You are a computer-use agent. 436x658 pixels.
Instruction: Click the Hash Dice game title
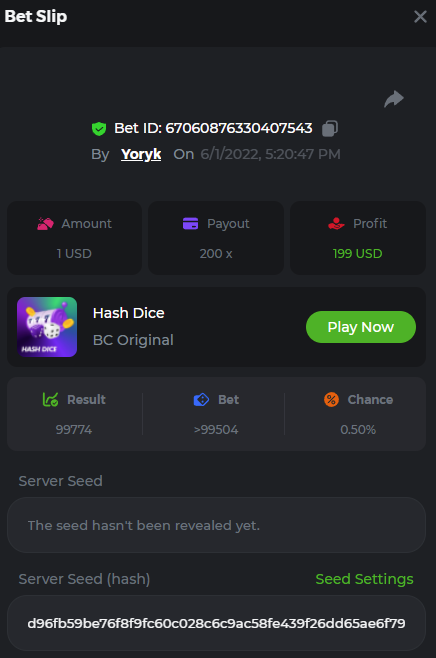point(128,313)
